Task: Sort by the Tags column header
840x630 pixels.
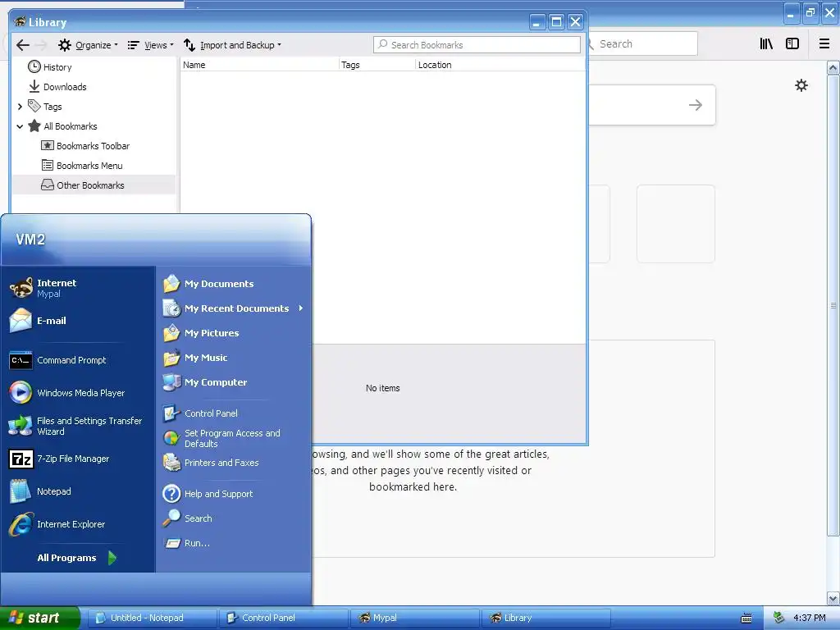Action: click(x=377, y=65)
